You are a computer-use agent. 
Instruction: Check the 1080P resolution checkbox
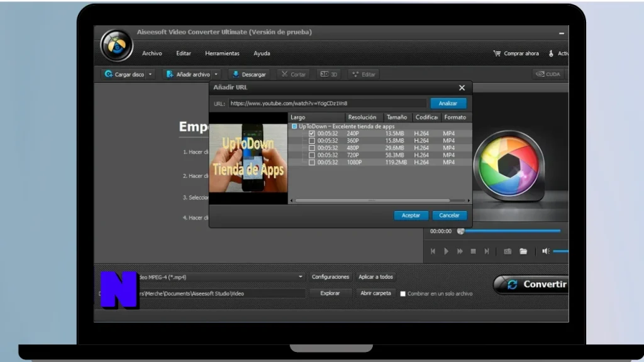312,163
